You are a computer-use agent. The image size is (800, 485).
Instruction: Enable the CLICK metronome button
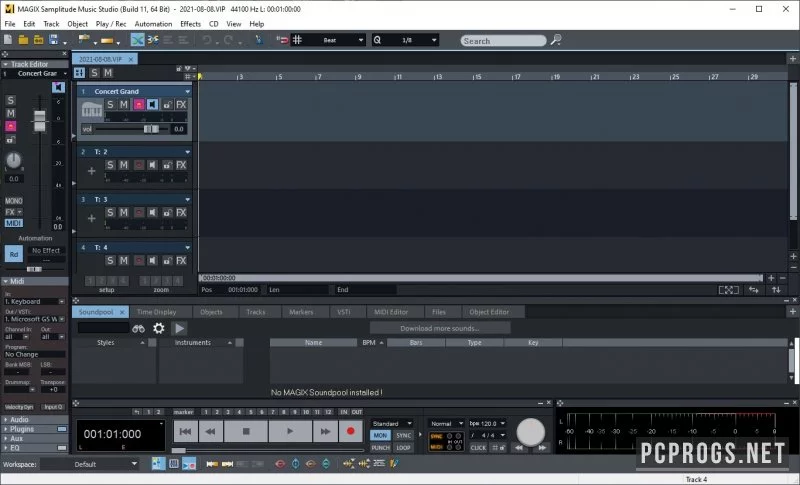[x=478, y=448]
